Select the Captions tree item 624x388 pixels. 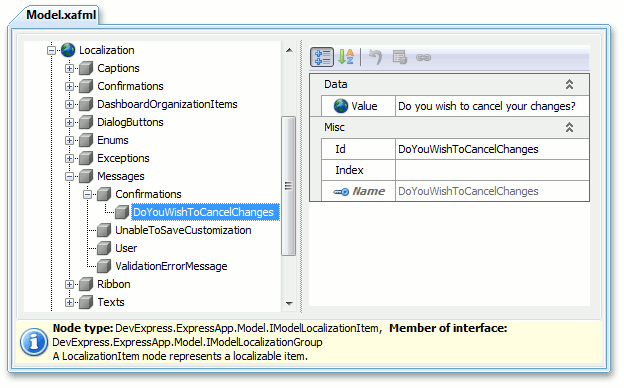pos(118,68)
